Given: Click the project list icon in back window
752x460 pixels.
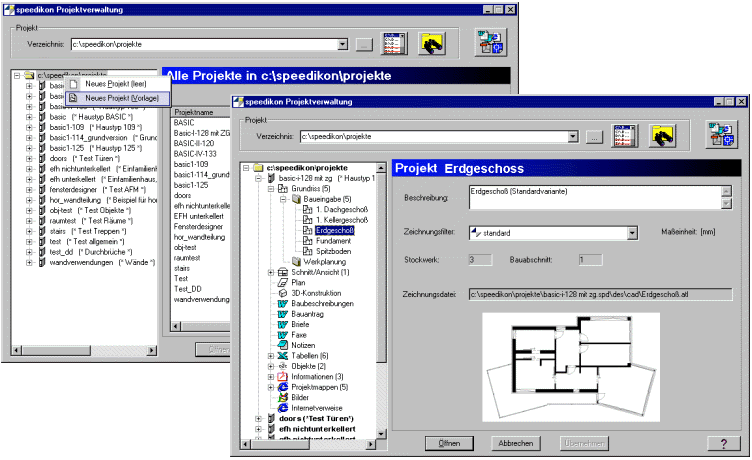Looking at the screenshot, I should pyautogui.click(x=395, y=44).
